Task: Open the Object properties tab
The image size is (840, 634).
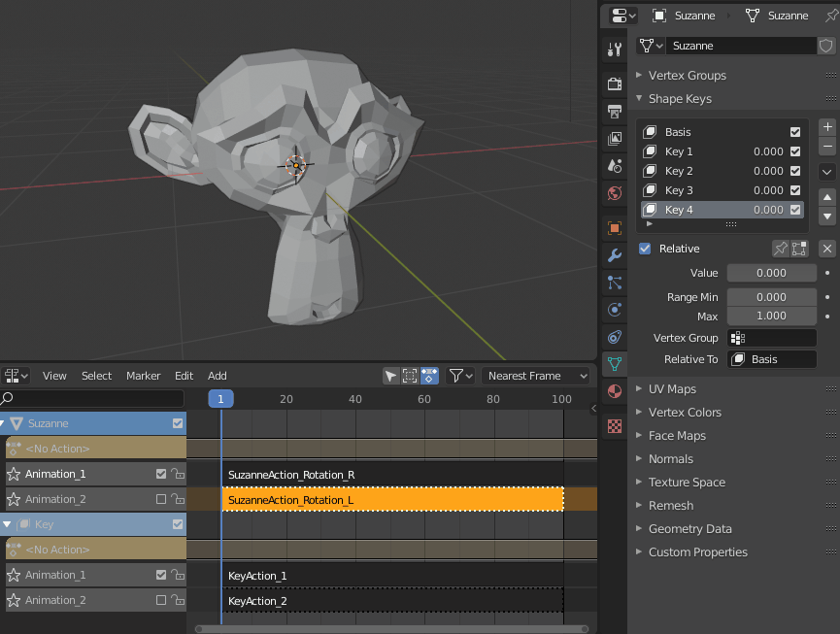Action: point(615,228)
